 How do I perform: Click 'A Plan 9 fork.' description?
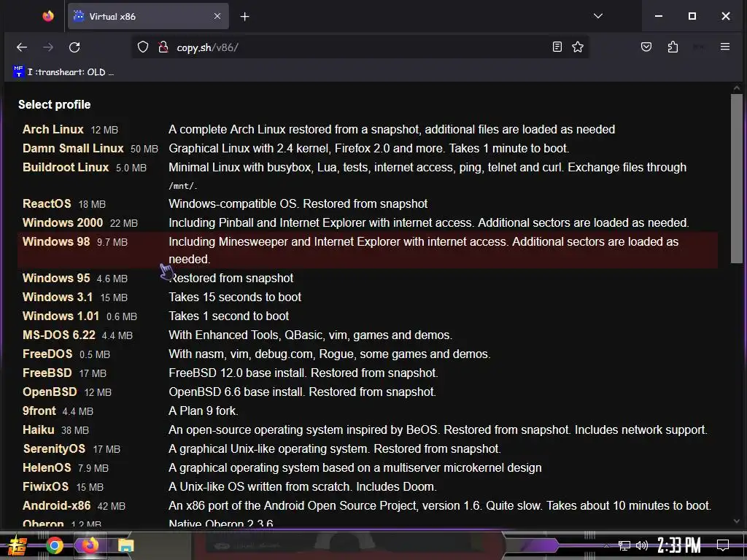tap(204, 411)
